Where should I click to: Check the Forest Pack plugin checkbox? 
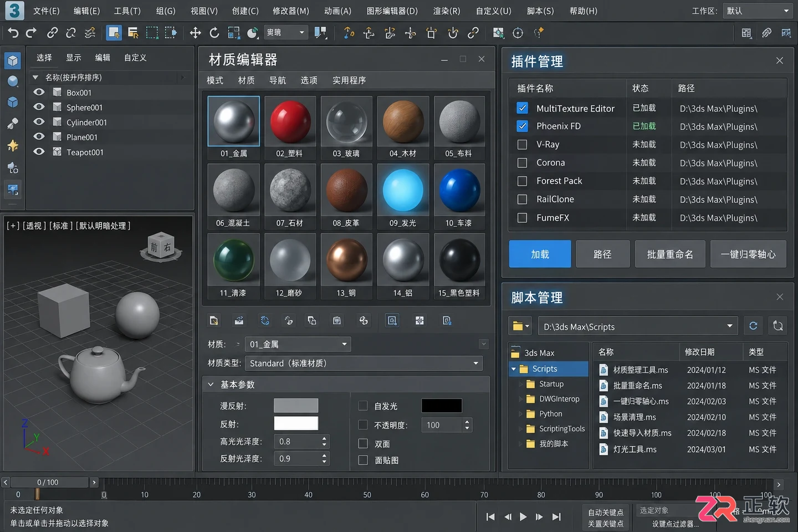click(522, 181)
